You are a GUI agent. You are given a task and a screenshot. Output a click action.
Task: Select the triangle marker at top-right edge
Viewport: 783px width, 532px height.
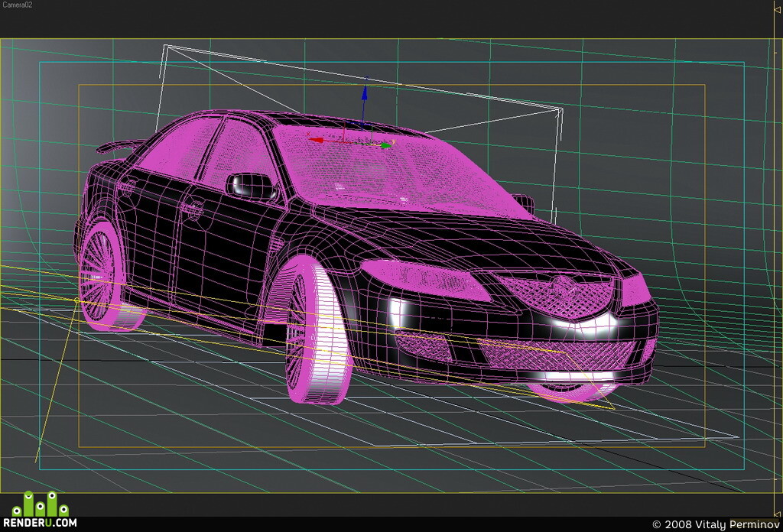(x=777, y=8)
